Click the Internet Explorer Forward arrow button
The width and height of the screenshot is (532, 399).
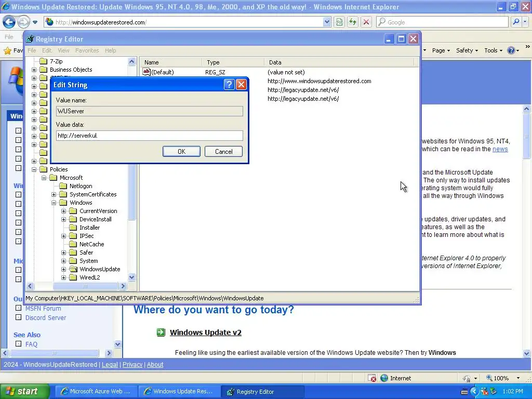(x=23, y=22)
